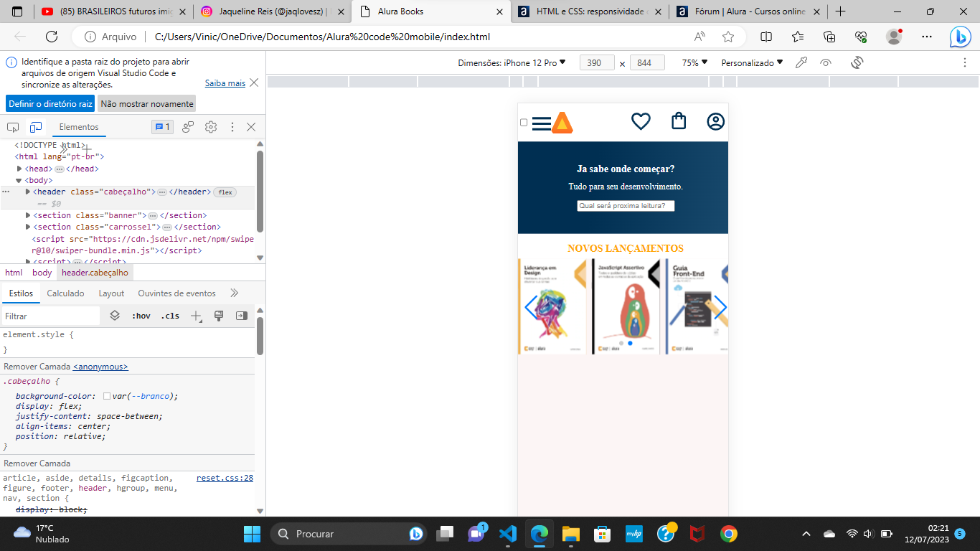
Task: Add new style rule plus icon
Action: click(x=196, y=316)
